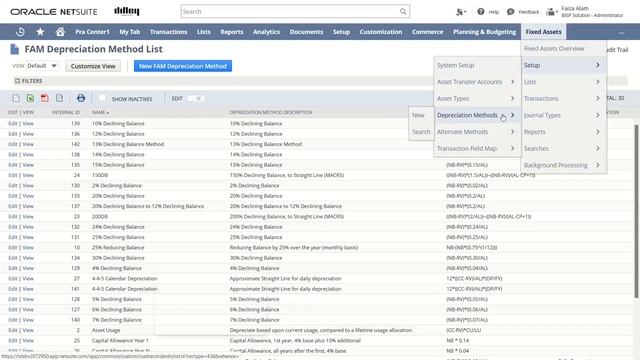
Task: Open the role switcher icon near Help
Action: click(x=461, y=12)
